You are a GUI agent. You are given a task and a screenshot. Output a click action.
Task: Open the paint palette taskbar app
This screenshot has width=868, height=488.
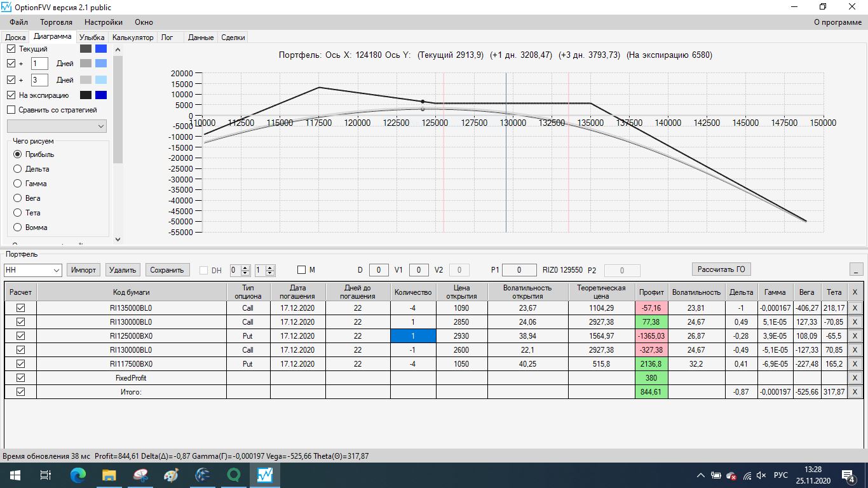point(172,475)
